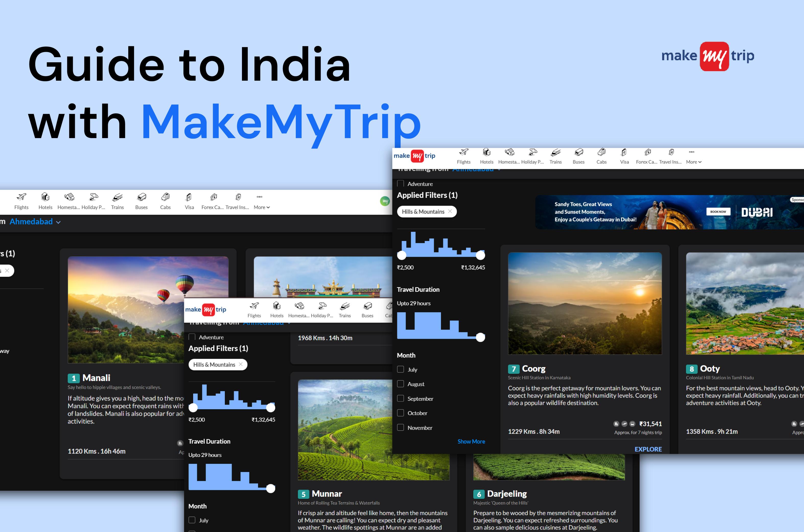Tick the July checkbox in bottom-middle window

192,520
